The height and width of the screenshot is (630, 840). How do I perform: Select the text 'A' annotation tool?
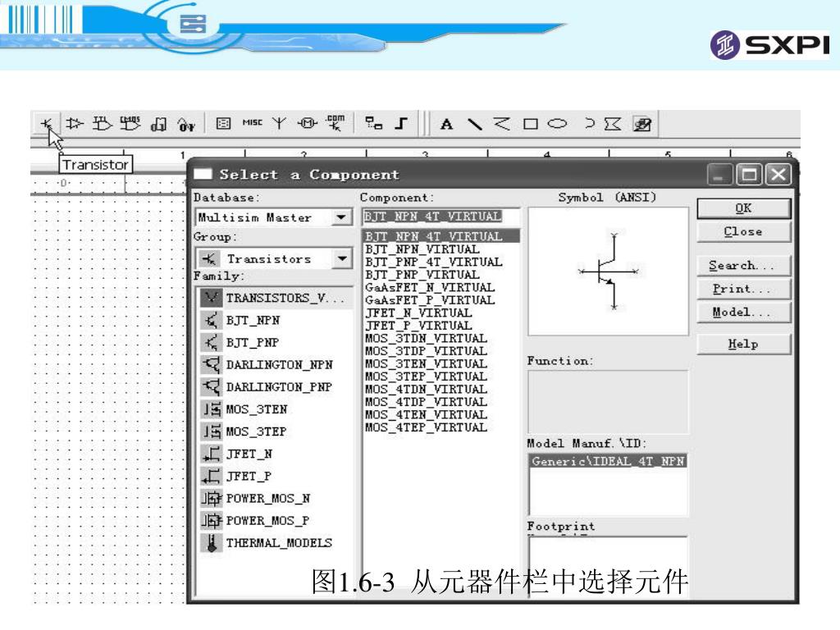446,125
